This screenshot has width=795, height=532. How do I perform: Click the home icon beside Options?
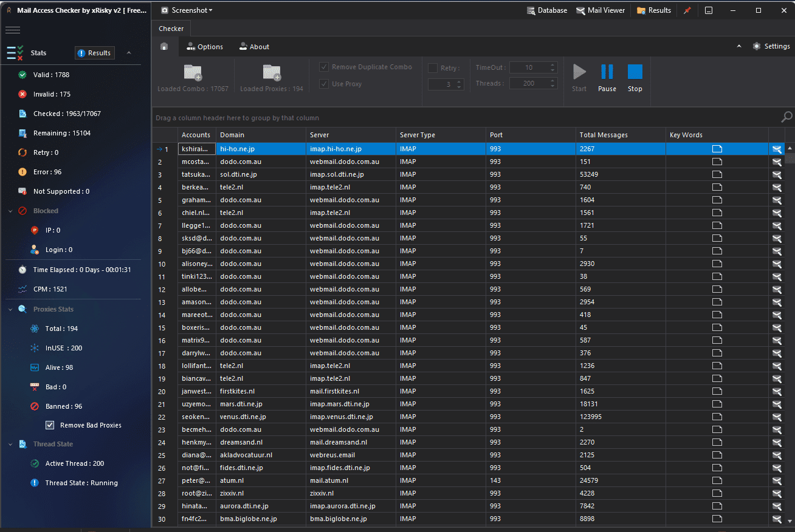164,47
